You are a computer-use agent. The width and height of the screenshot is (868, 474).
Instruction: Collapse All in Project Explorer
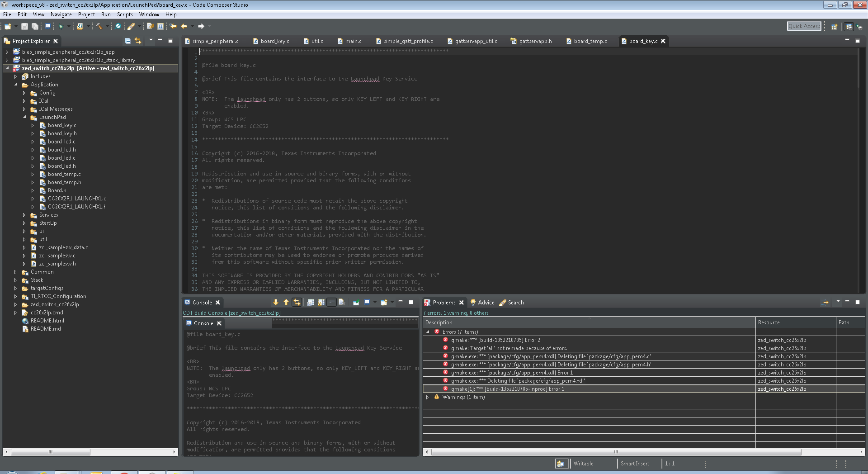coord(127,41)
